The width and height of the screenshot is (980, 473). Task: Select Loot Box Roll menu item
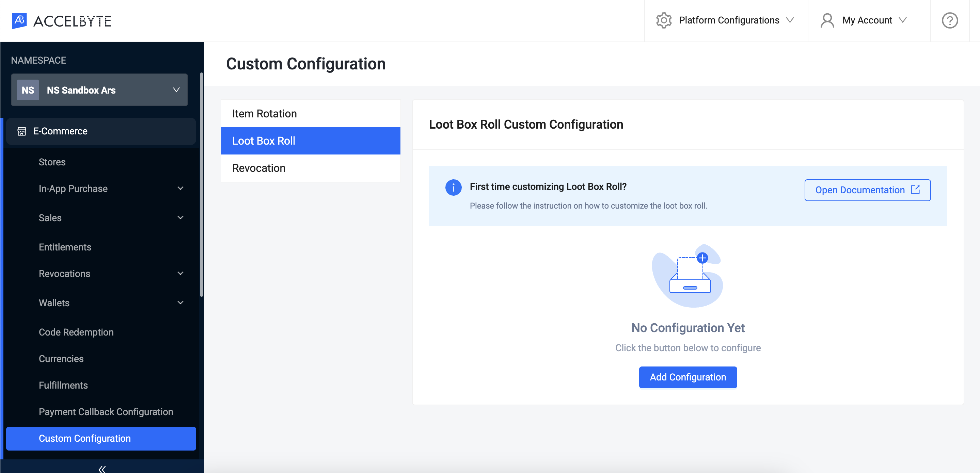[311, 141]
